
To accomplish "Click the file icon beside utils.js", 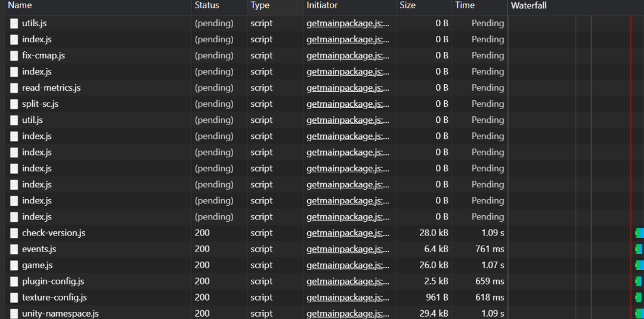I will click(14, 23).
